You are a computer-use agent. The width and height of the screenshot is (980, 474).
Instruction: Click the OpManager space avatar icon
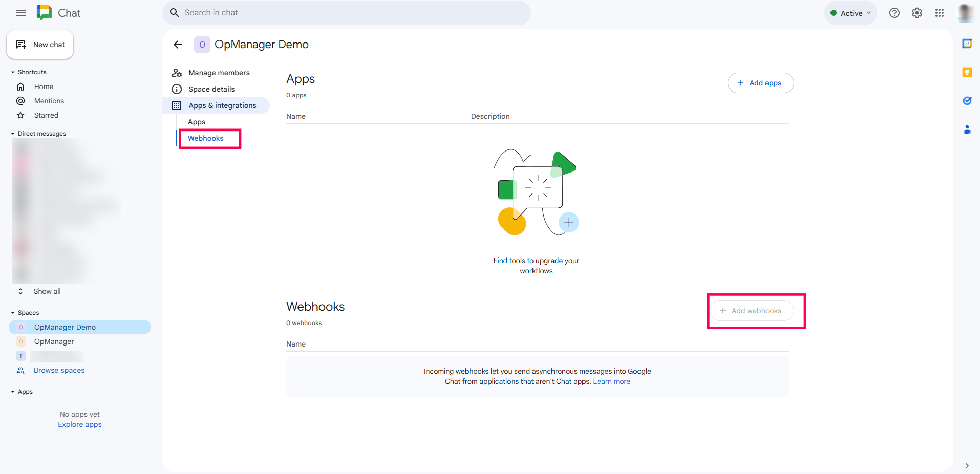pos(21,341)
